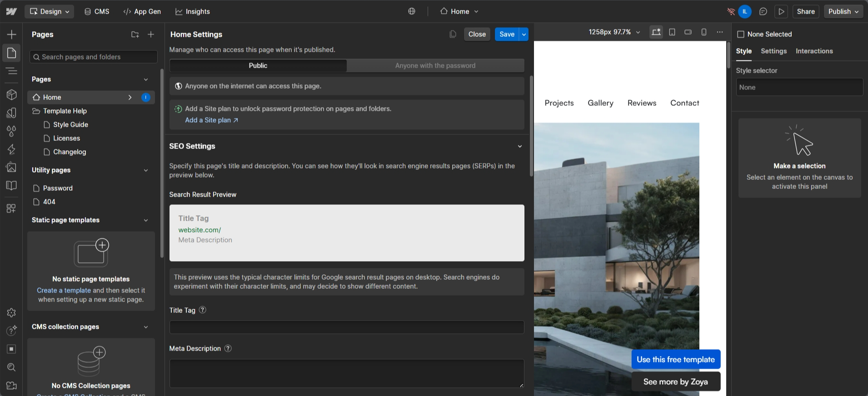Collapse the Pages section chevron
This screenshot has width=868, height=396.
coord(146,79)
